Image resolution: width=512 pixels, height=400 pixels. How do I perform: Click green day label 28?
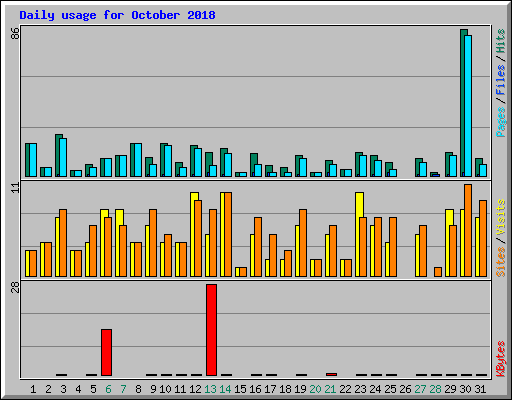coord(435,389)
